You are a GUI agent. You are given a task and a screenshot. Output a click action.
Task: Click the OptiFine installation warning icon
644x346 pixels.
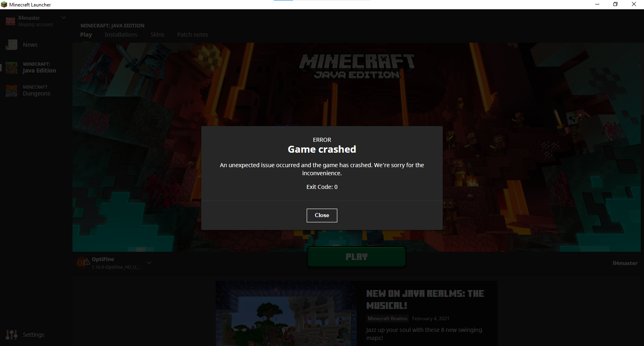tap(86, 261)
